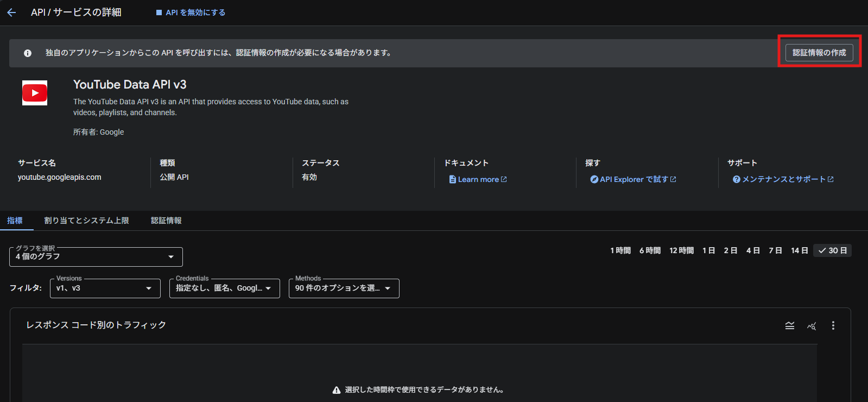The height and width of the screenshot is (402, 868).
Task: Click the explore metrics icon on chart
Action: pos(812,326)
